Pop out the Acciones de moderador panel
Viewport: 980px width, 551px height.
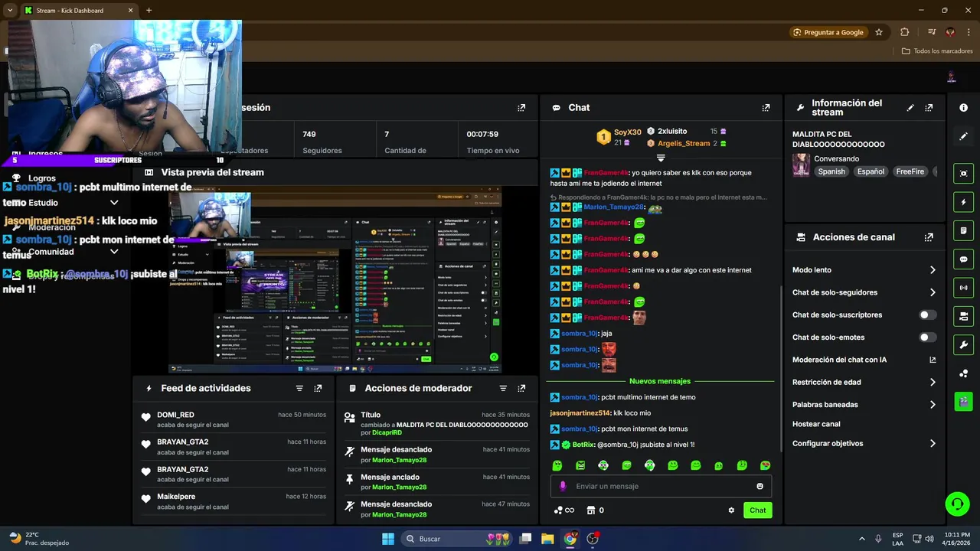point(521,388)
